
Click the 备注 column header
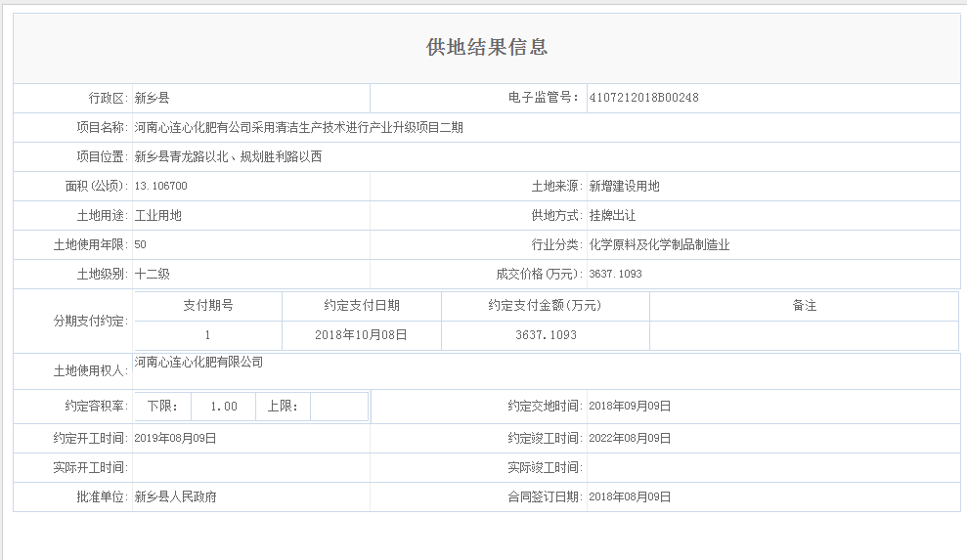[804, 305]
